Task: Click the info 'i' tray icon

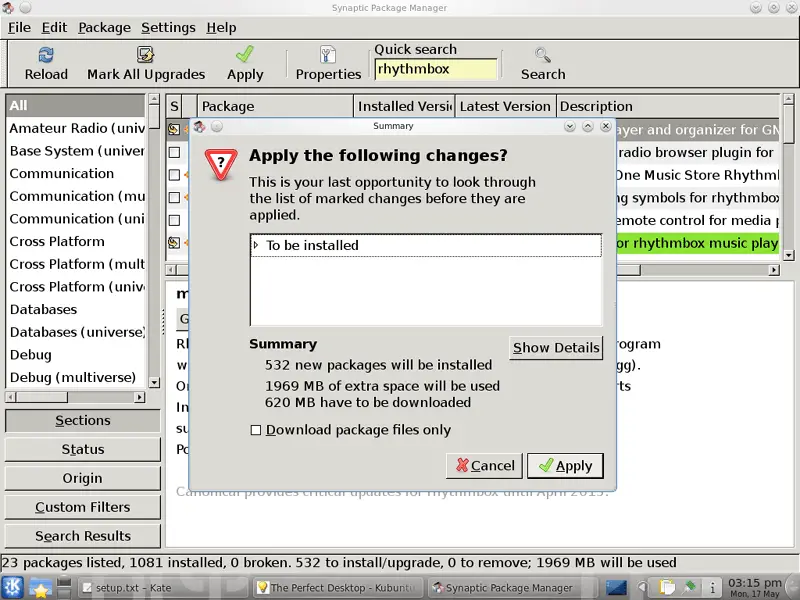Action: [712, 588]
